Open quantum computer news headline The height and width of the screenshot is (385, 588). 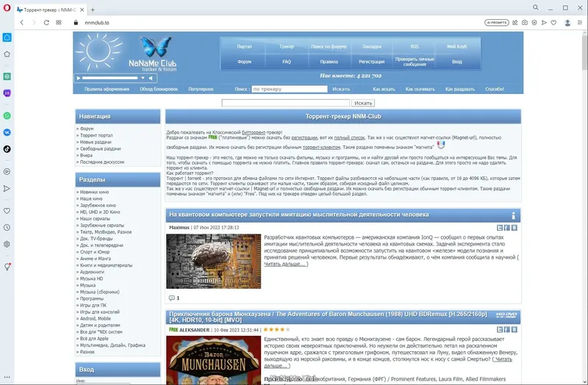299,215
